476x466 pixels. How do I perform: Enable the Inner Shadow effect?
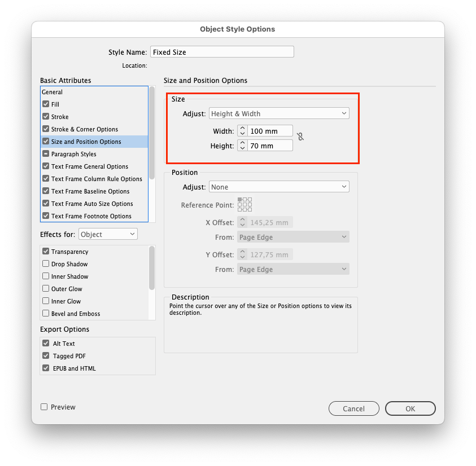tap(46, 276)
